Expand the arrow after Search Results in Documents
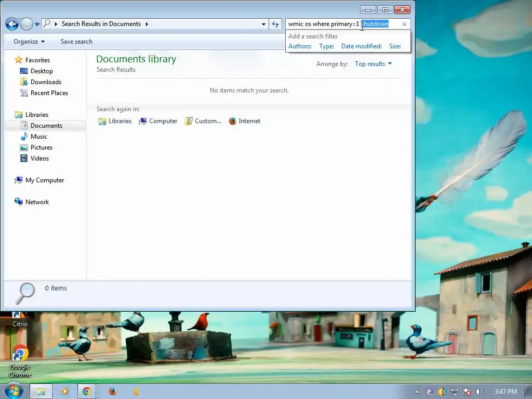This screenshot has width=532, height=399. 147,24
